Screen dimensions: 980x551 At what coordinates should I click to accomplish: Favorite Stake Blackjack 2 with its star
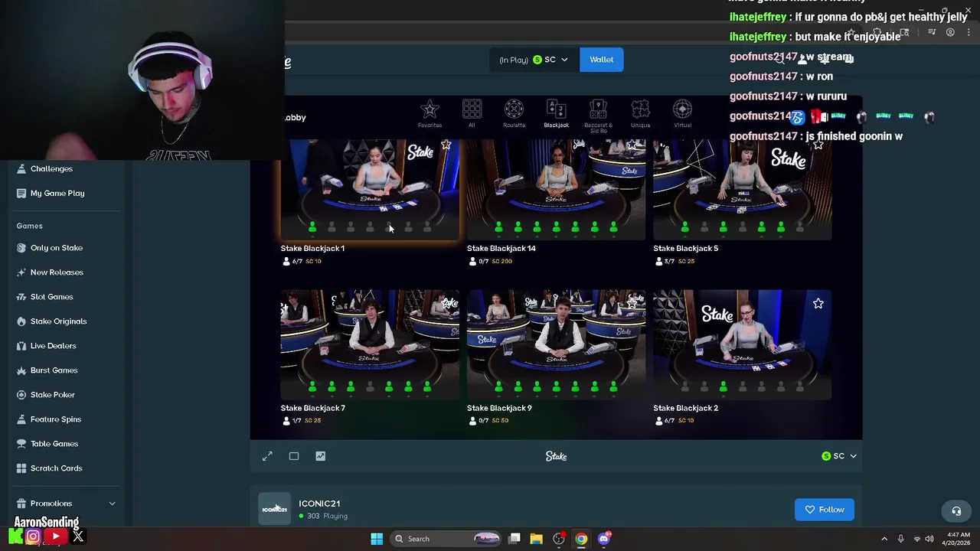(818, 304)
